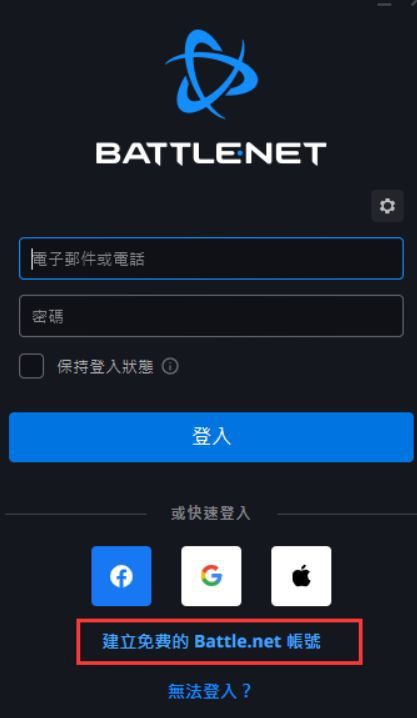Click the info icon beside 保持登入狀態

coord(170,367)
